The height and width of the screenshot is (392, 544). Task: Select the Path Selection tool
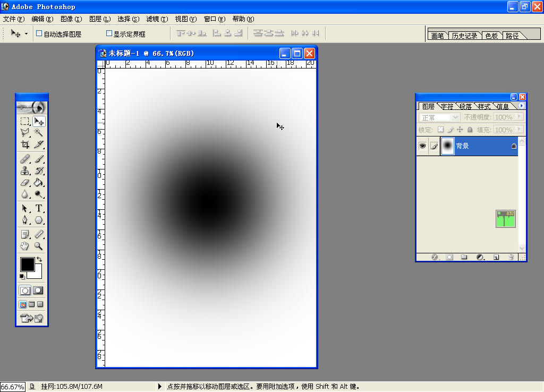(x=24, y=208)
